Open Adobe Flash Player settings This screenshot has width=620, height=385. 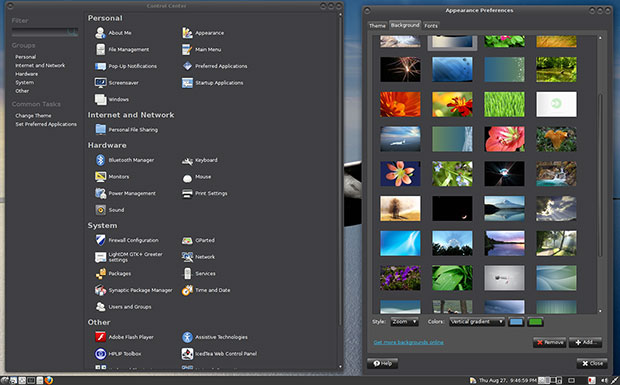pyautogui.click(x=124, y=337)
